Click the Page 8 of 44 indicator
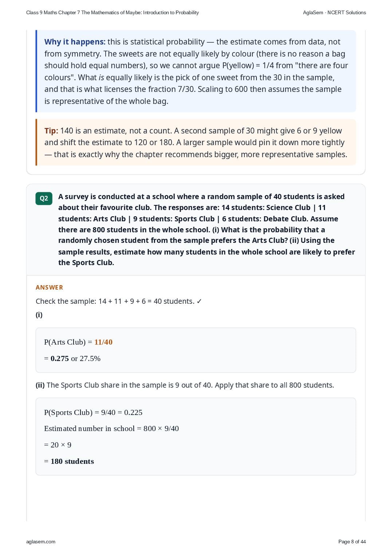Screen dimensions: 392x555 [352, 542]
